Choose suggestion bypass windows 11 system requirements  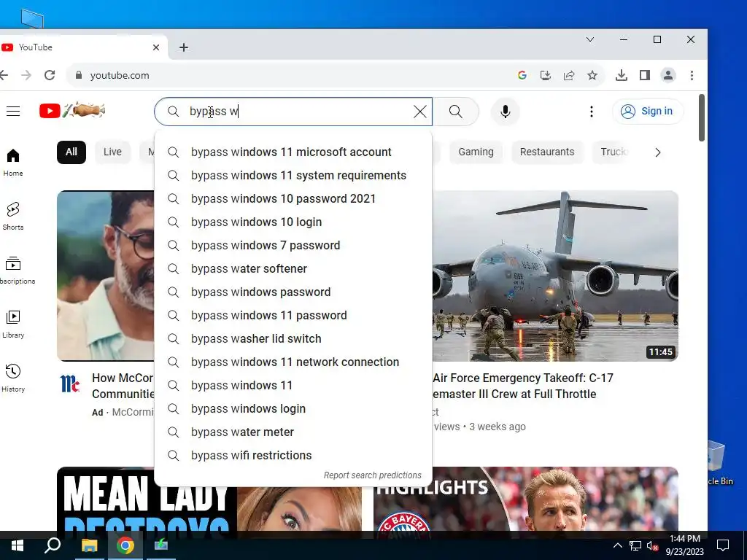pos(293,175)
